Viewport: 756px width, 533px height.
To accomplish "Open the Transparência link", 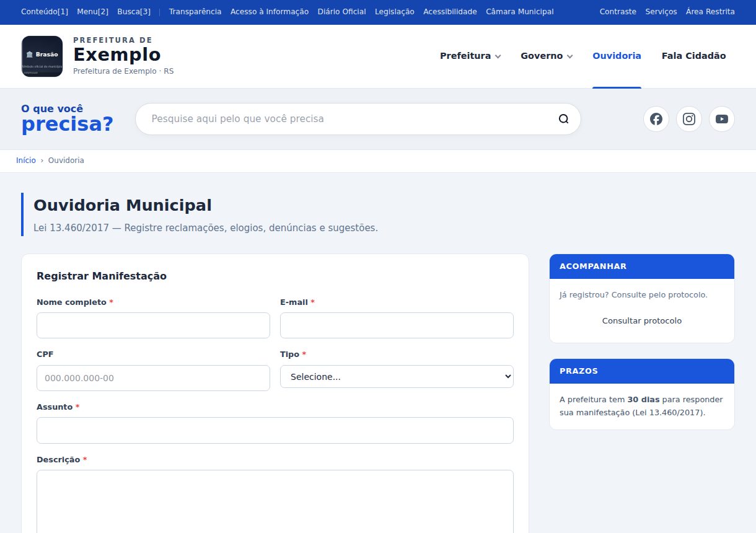I will pyautogui.click(x=195, y=12).
